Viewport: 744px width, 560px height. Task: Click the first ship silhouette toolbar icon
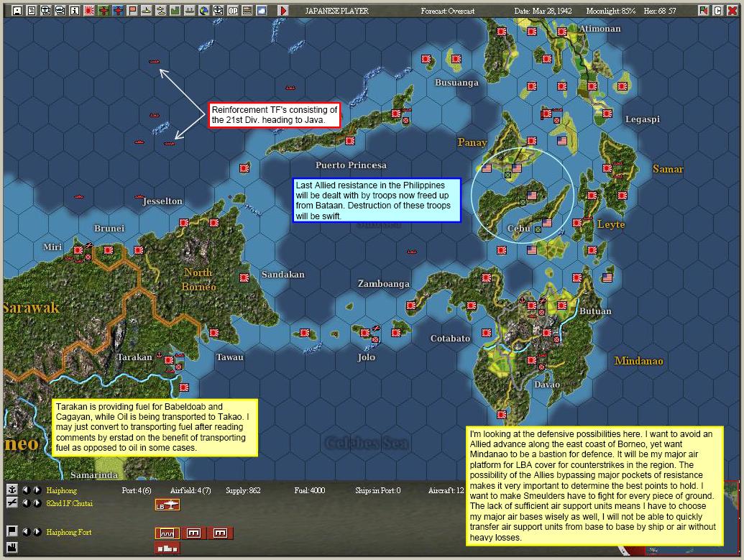pos(147,11)
